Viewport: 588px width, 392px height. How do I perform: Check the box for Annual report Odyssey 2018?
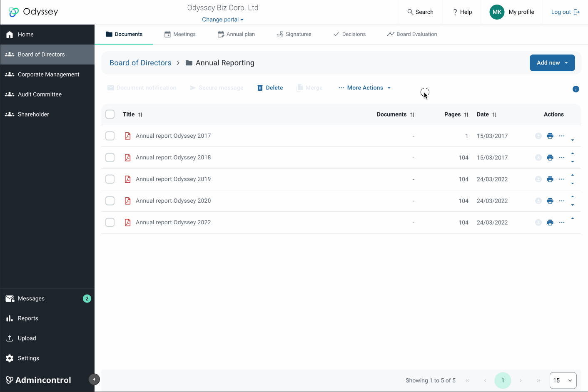[110, 158]
